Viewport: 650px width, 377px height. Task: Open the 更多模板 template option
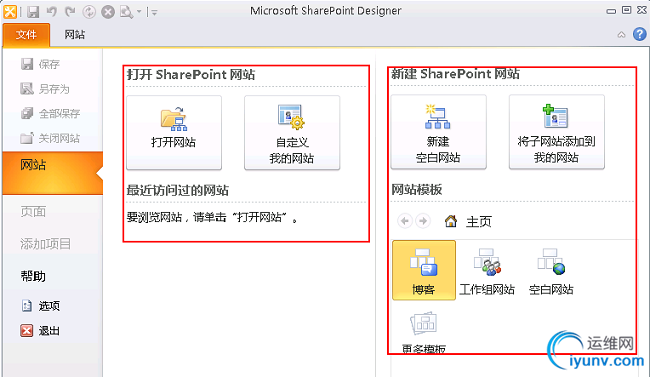[424, 333]
